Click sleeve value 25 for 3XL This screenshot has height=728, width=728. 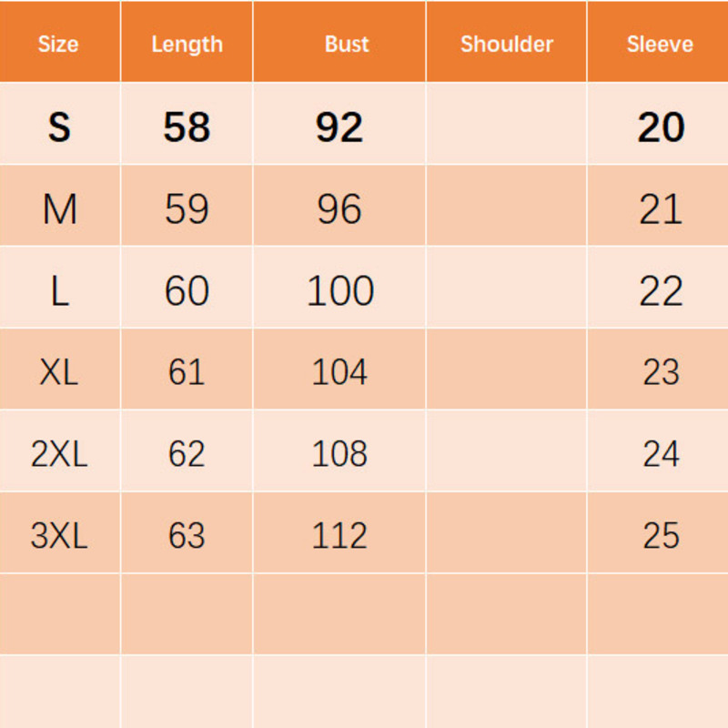tap(661, 536)
